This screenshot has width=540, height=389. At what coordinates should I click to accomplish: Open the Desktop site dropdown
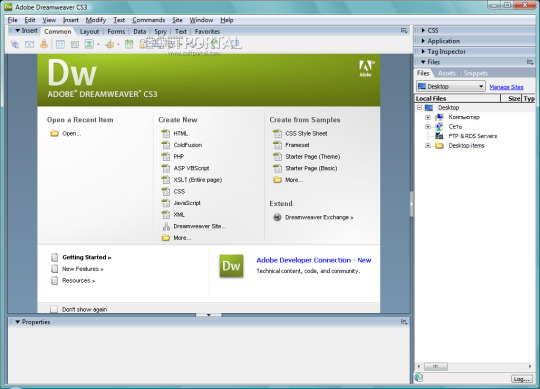pos(451,86)
